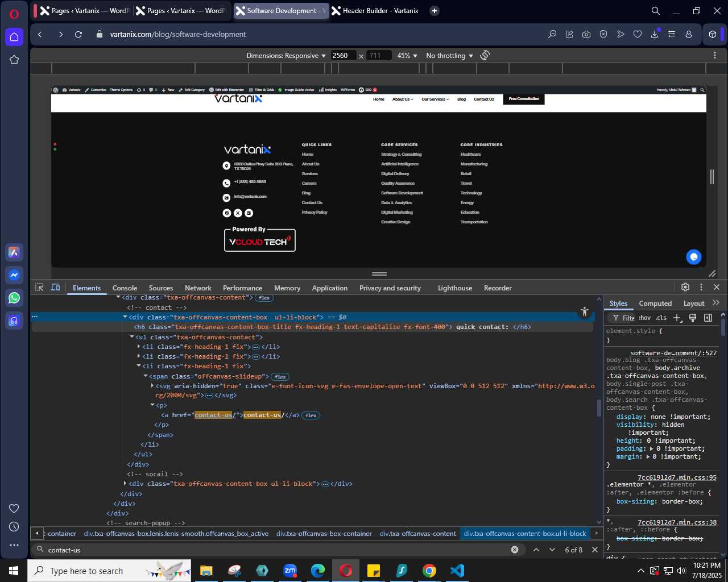
Task: Expand the socail txa-offcanvas-content-box div
Action: 125,484
